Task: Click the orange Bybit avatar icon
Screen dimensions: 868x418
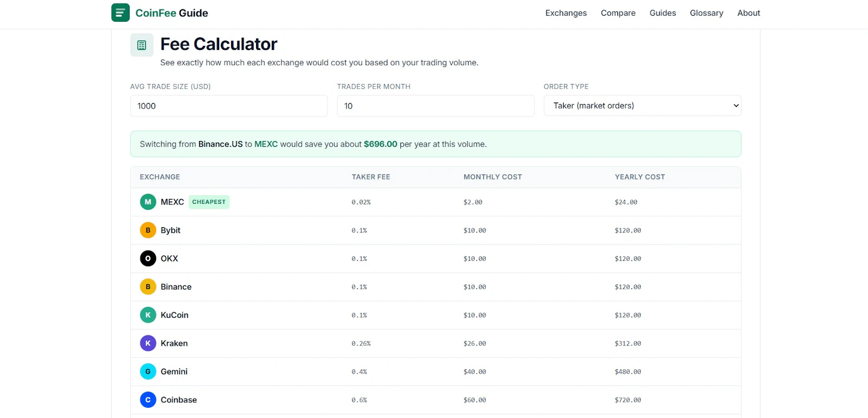Action: point(148,230)
